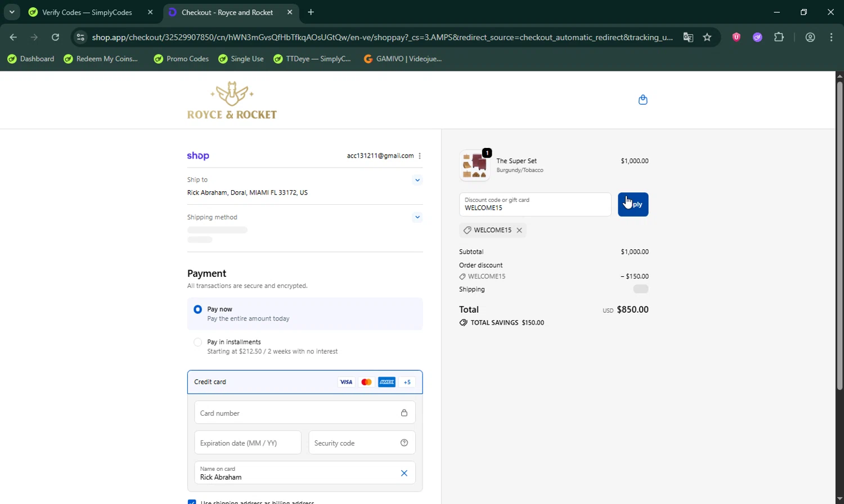Click the page vertical scrollbar
The width and height of the screenshot is (844, 504).
pyautogui.click(x=839, y=236)
